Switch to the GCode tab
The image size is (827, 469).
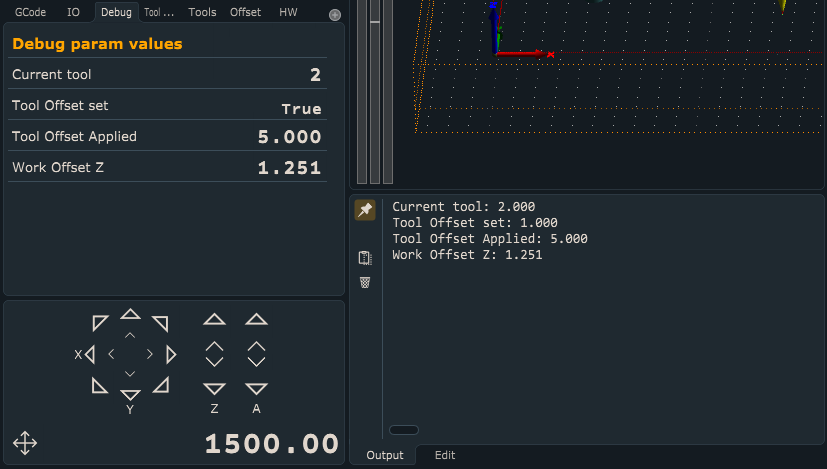[31, 12]
